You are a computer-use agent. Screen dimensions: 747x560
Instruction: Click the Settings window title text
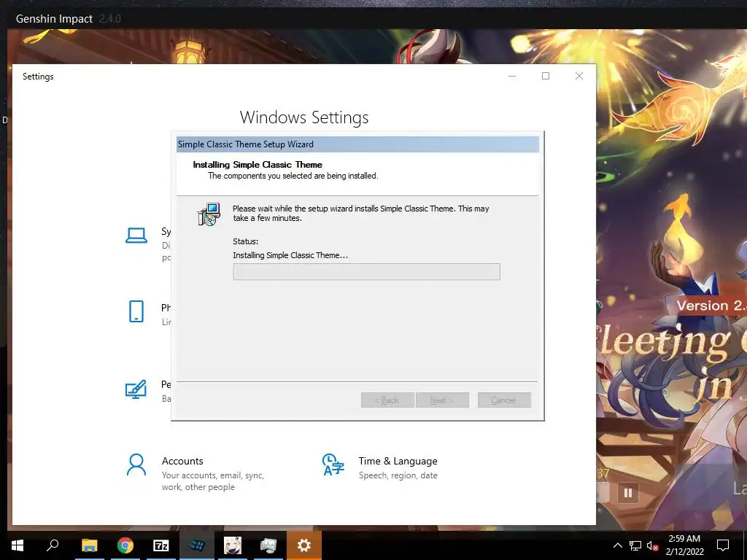(38, 76)
